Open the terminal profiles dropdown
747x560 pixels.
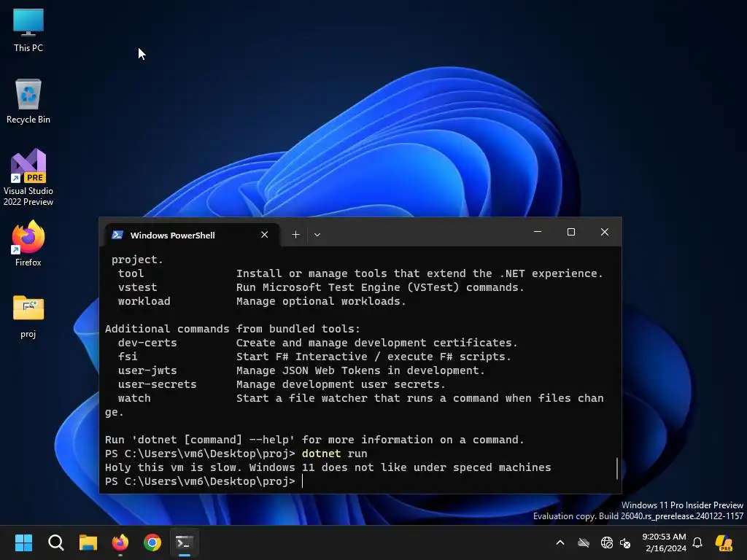(317, 235)
